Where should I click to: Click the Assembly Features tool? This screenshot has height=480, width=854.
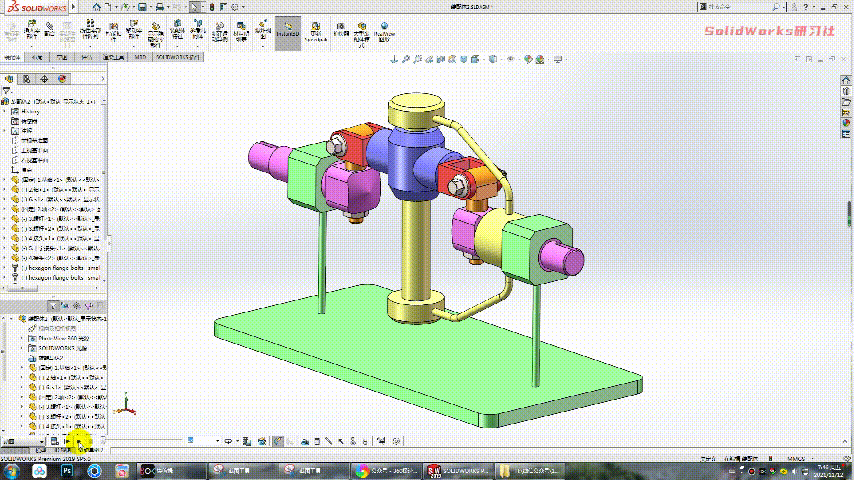coord(177,30)
